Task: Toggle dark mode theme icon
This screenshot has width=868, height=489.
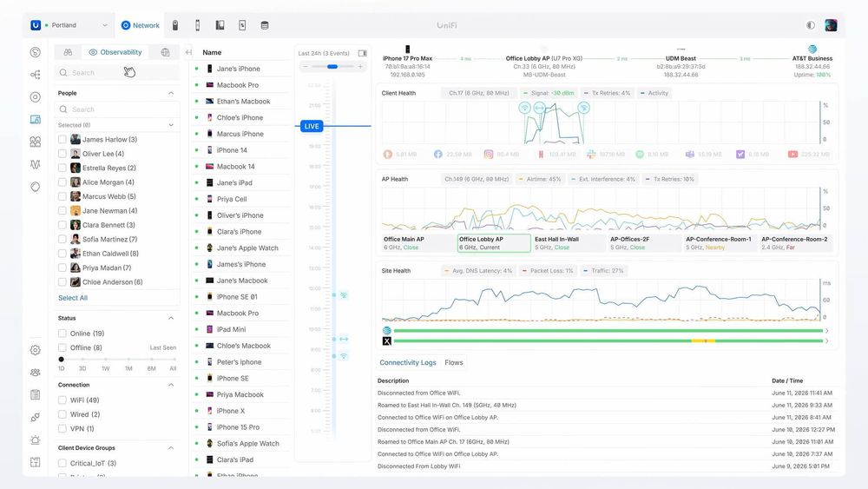Action: (x=811, y=25)
